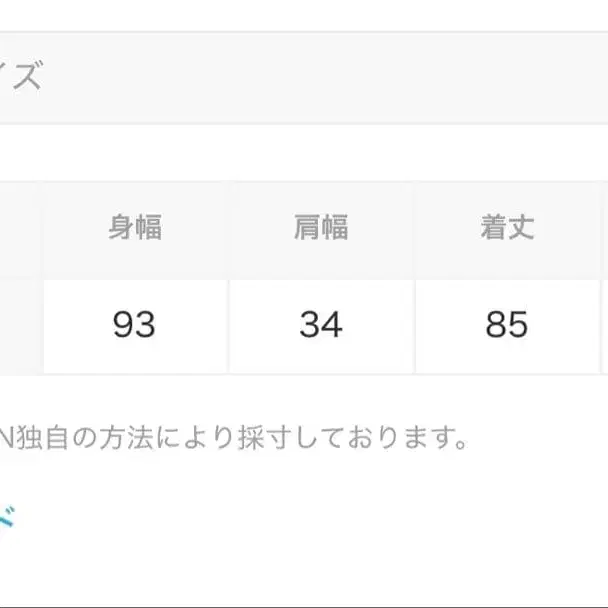Image resolution: width=608 pixels, height=608 pixels.
Task: Select the shoulder width value 34
Action: click(321, 325)
